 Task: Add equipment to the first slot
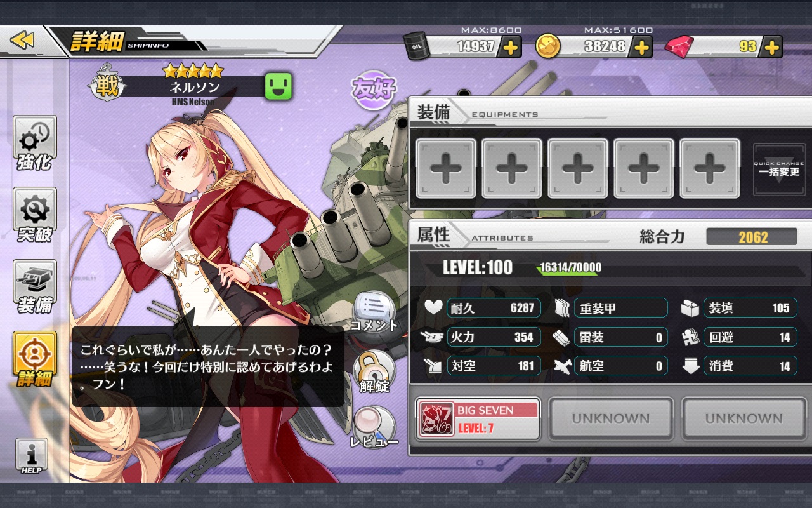click(445, 168)
